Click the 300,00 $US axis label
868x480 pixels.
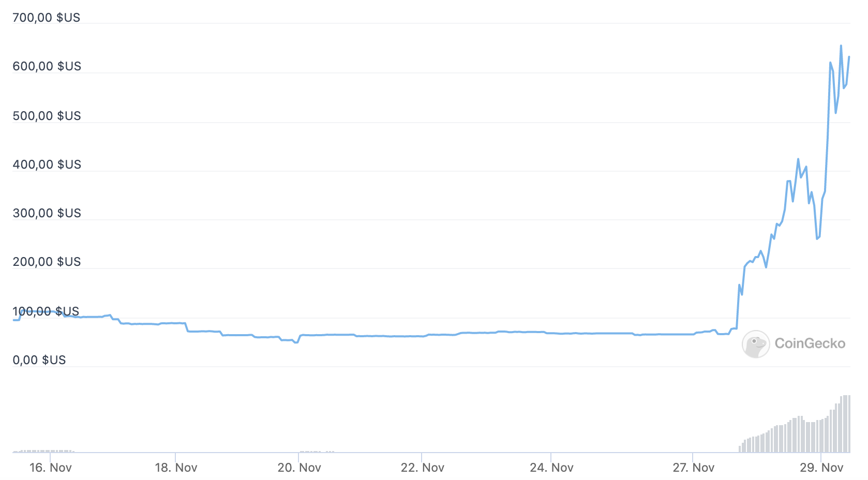47,213
